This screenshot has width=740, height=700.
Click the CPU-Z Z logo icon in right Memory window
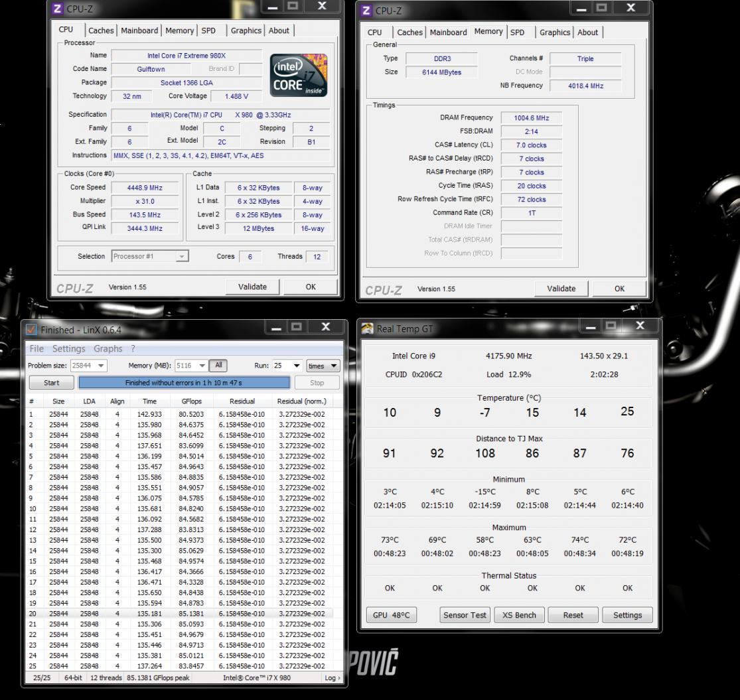pos(366,10)
